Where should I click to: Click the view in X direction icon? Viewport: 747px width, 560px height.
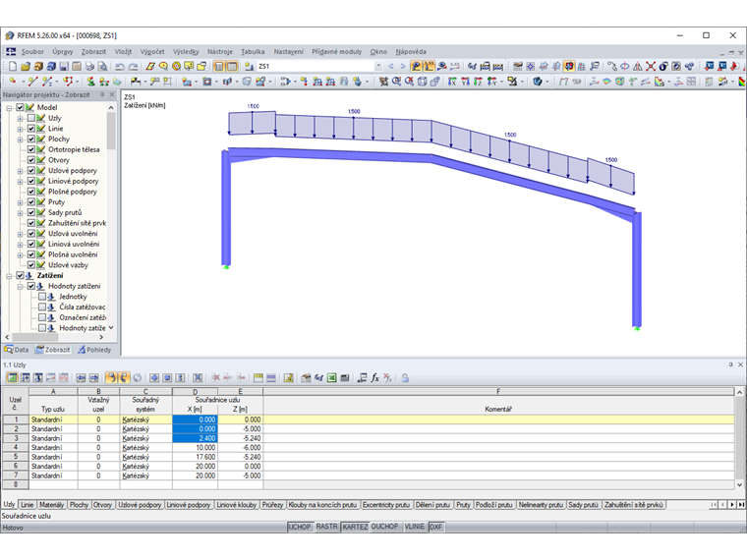[x=452, y=82]
